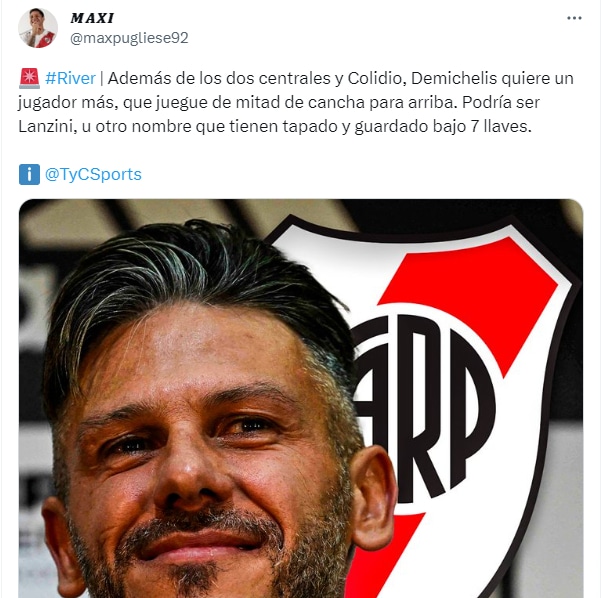This screenshot has width=601, height=598.
Task: Select the red siren emoji icon
Action: 29,78
